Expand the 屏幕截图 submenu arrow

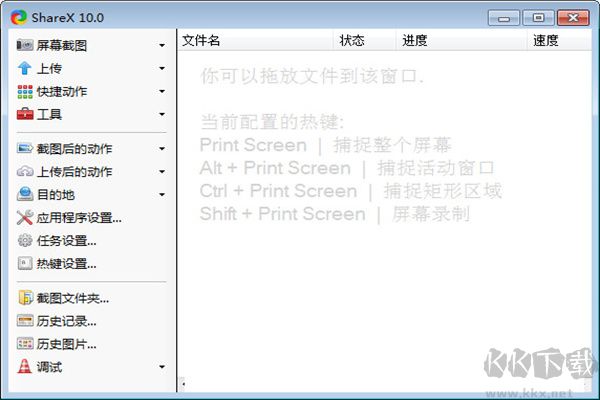point(162,46)
